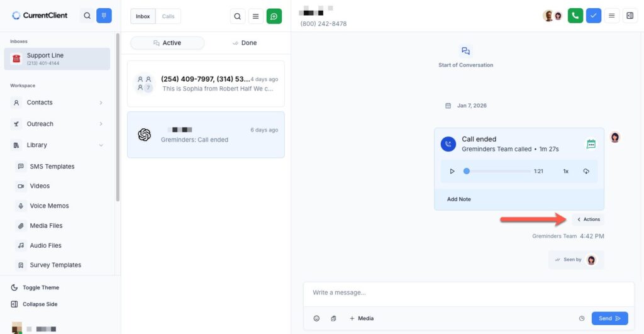This screenshot has width=644, height=334.
Task: Open the green new conversation icon
Action: (274, 16)
